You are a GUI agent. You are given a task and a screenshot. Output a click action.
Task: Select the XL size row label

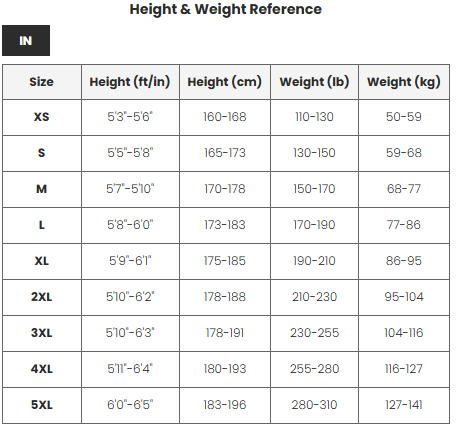(42, 261)
